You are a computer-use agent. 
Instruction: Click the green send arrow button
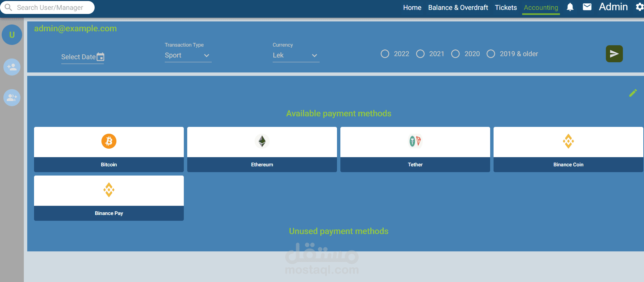pos(614,54)
